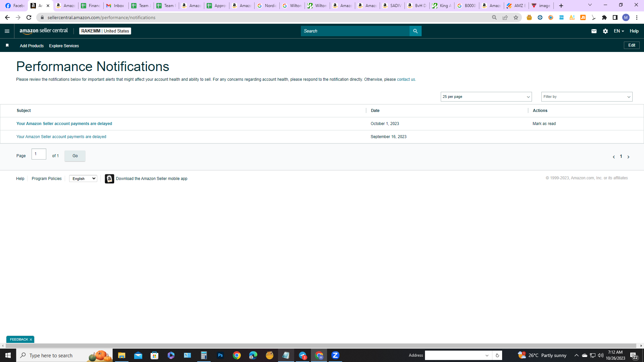This screenshot has height=362, width=644.
Task: Open the messages envelope icon
Action: [594, 31]
